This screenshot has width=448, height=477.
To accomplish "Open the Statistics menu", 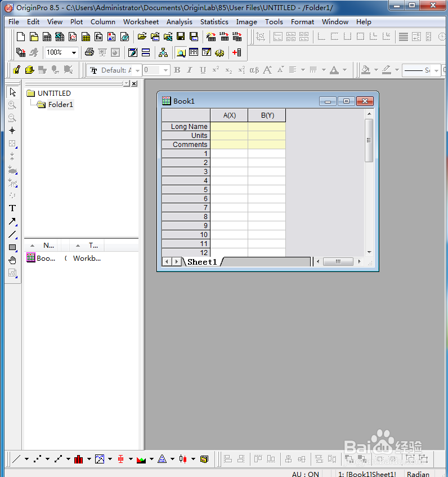I will pos(214,22).
